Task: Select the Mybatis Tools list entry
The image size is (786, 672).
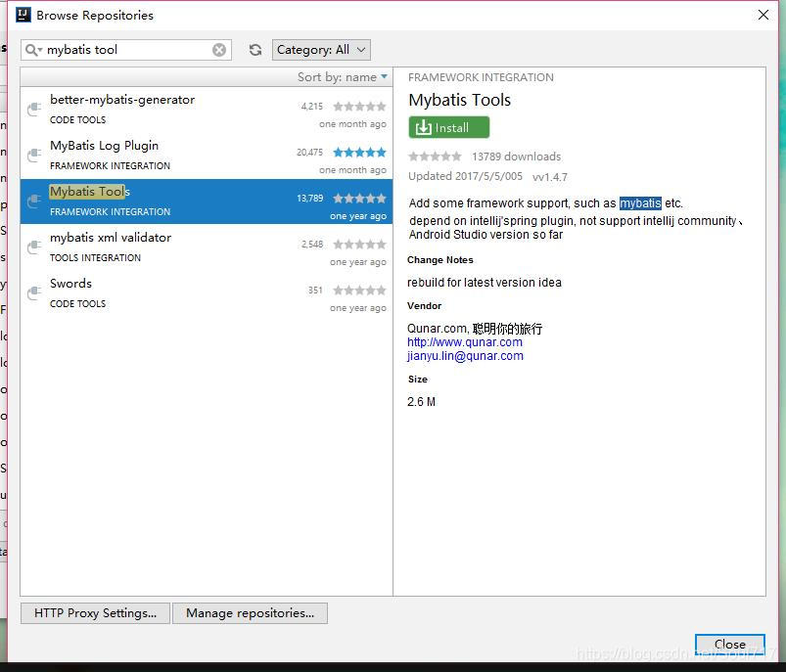Action: (206, 202)
